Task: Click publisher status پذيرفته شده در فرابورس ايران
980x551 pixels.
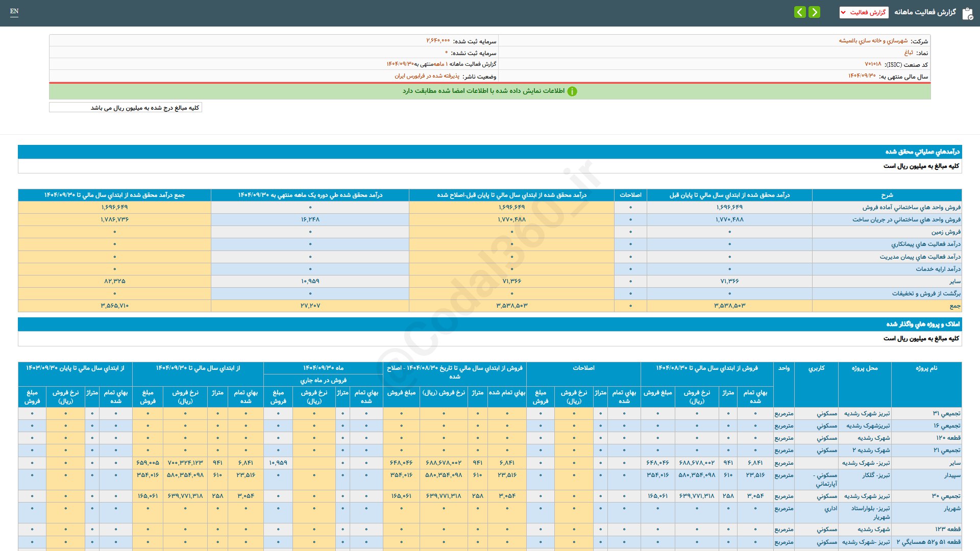Action: (427, 76)
